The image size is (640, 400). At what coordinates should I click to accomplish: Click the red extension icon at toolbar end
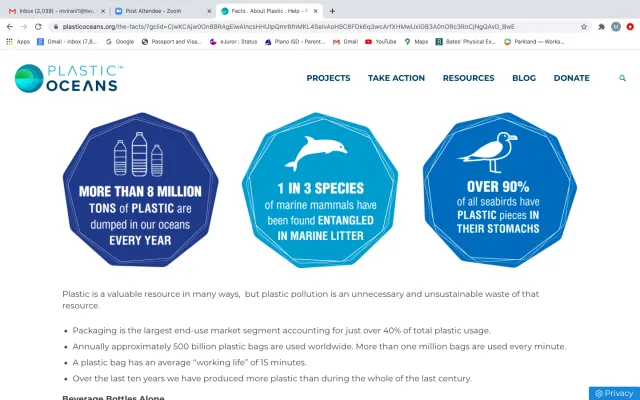click(x=630, y=27)
